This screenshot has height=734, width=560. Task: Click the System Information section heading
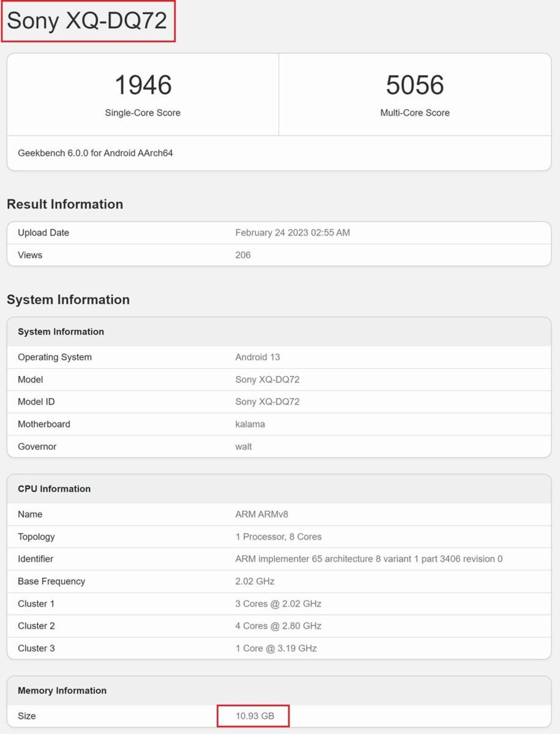[x=68, y=300]
